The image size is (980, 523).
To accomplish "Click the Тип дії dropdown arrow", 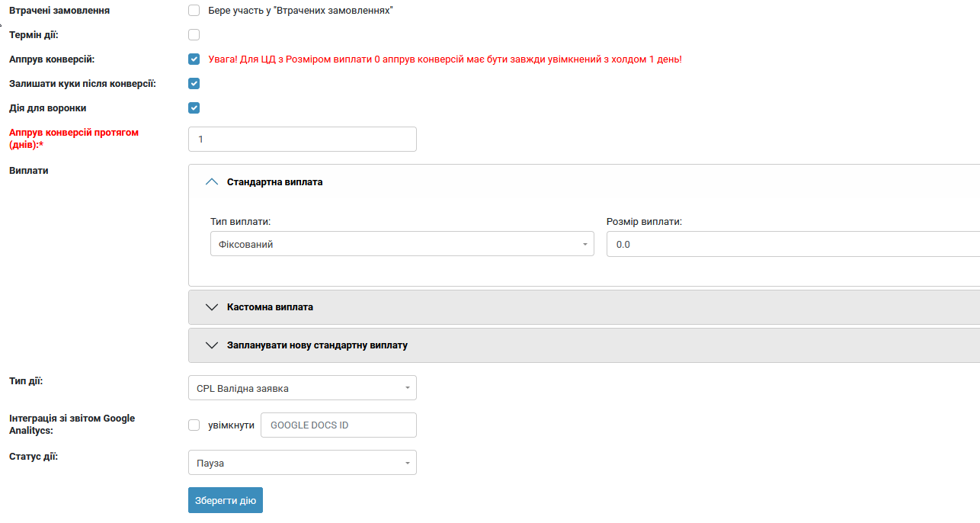I will tap(407, 388).
